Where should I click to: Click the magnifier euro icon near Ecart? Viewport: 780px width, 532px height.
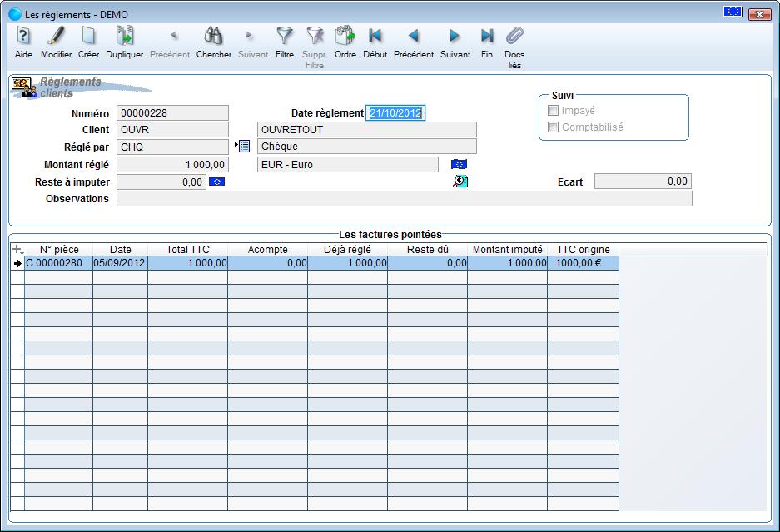pos(460,181)
